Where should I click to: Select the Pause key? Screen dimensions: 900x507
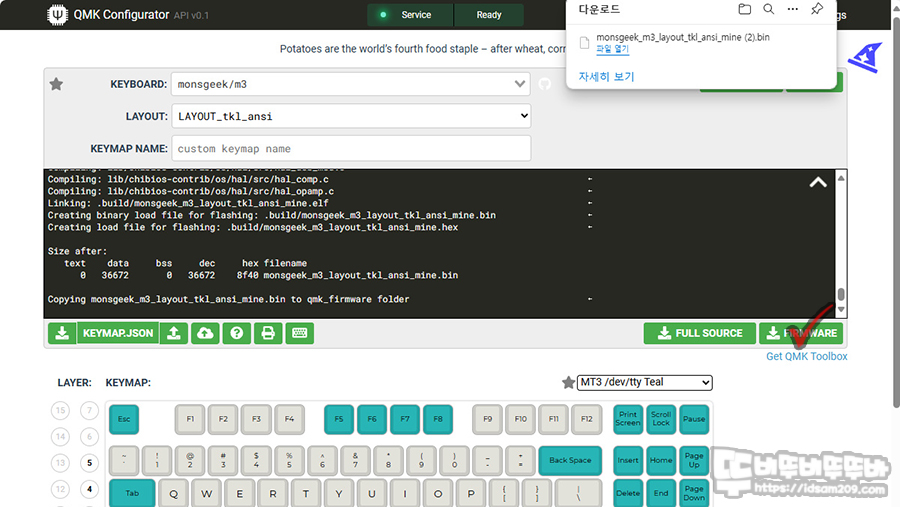(694, 419)
